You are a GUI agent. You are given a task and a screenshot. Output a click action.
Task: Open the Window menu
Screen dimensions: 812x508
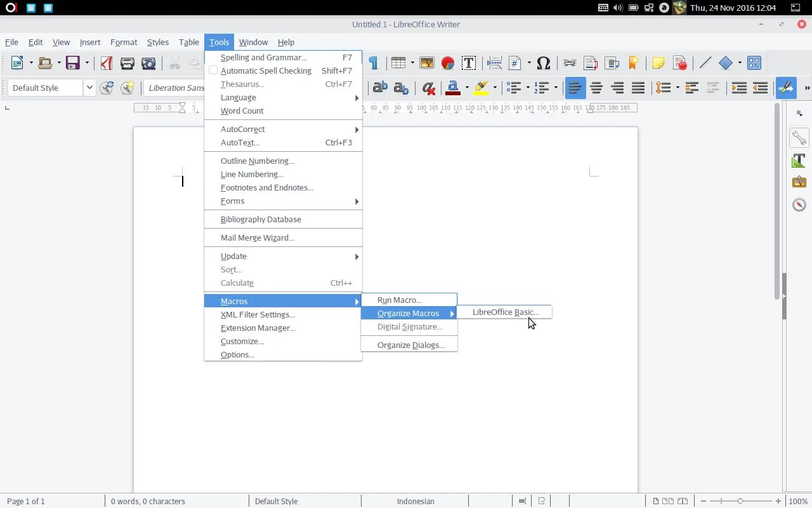253,42
